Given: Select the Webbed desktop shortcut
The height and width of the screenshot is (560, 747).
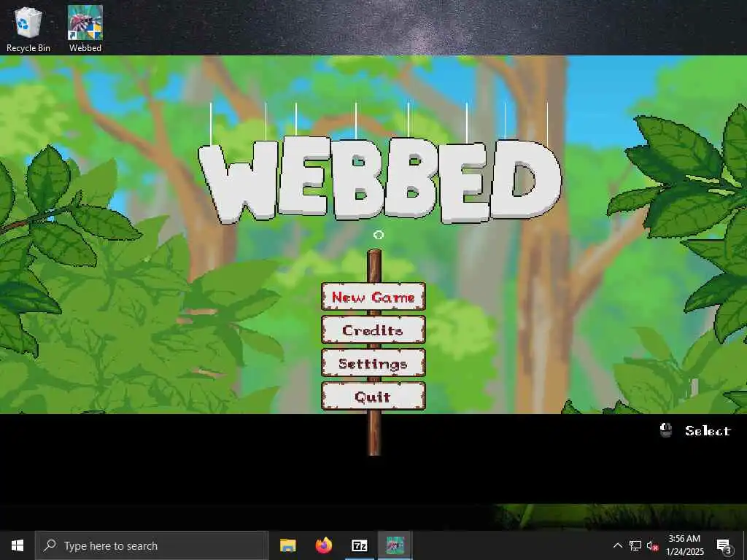Looking at the screenshot, I should pyautogui.click(x=85, y=29).
